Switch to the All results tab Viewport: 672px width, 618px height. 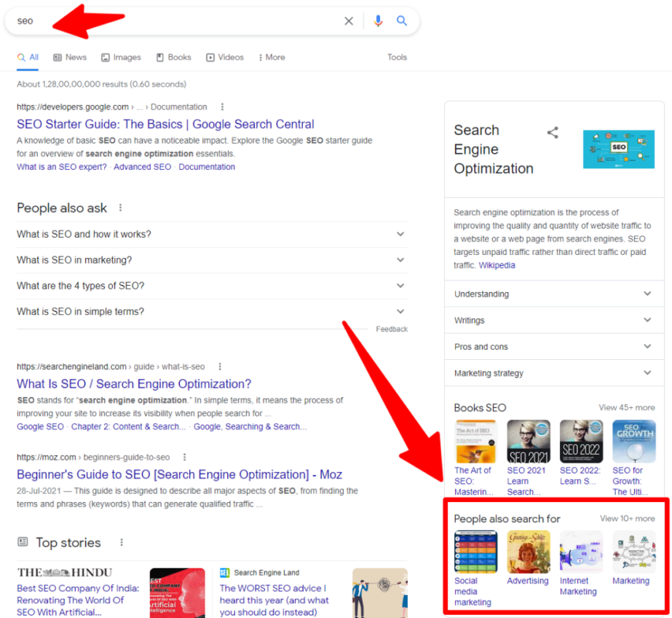click(x=28, y=57)
